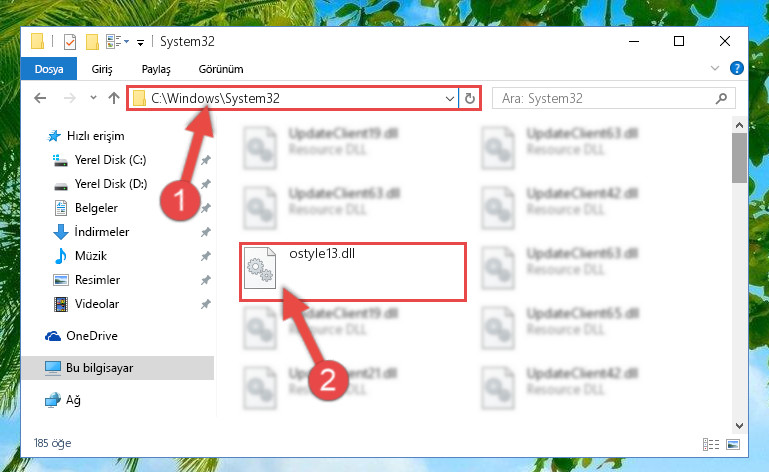Switch to large icons view in status bar
The height and width of the screenshot is (472, 769).
[733, 444]
